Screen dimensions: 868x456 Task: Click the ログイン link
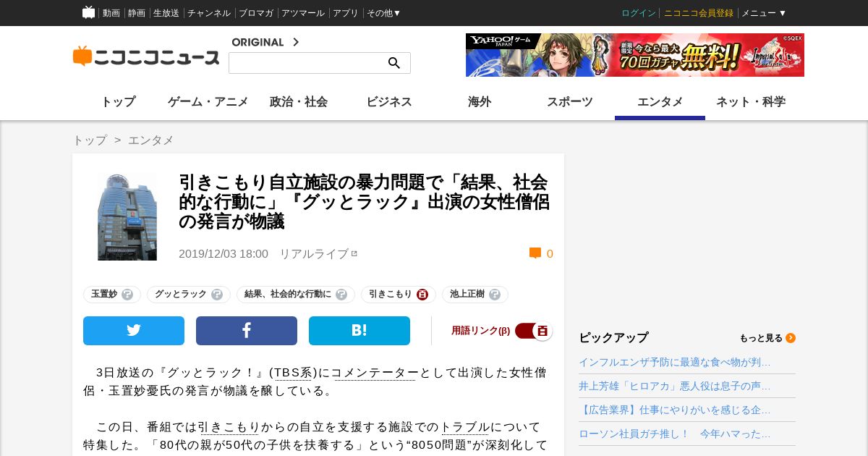(x=639, y=13)
